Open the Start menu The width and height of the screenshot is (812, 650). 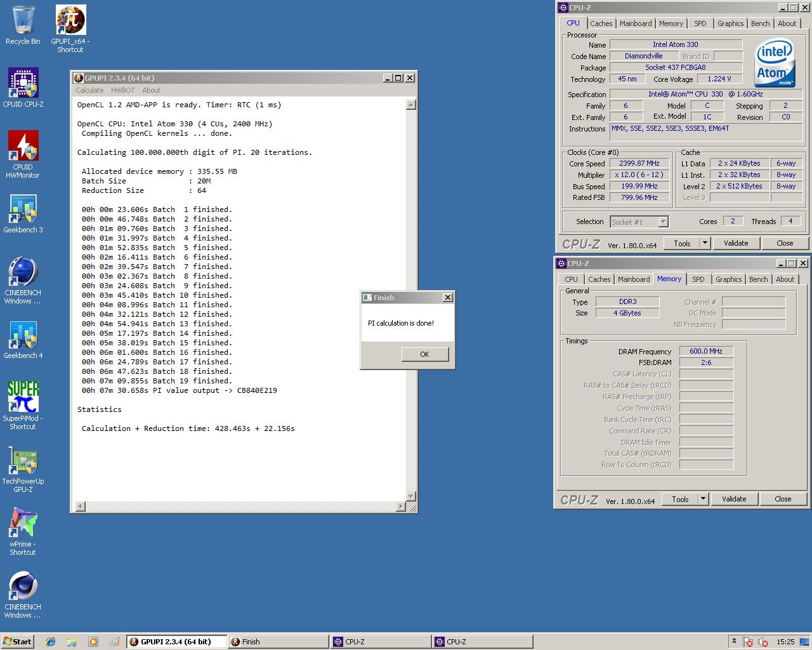[x=17, y=642]
